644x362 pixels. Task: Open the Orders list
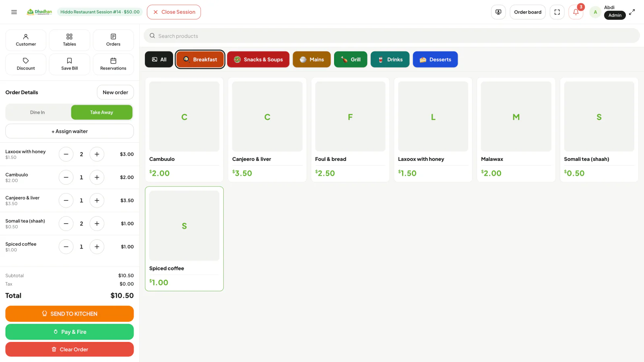[114, 40]
